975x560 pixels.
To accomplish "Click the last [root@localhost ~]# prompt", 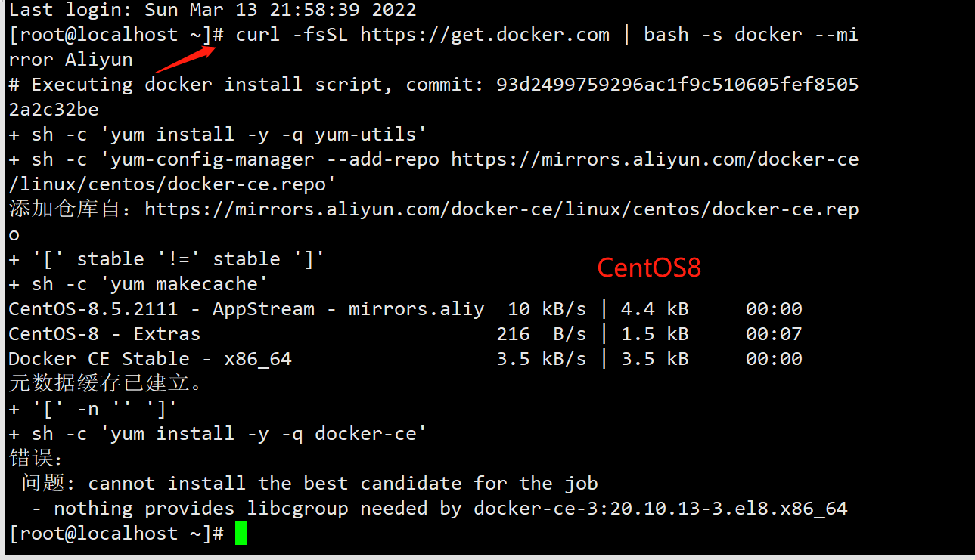I will pyautogui.click(x=116, y=534).
